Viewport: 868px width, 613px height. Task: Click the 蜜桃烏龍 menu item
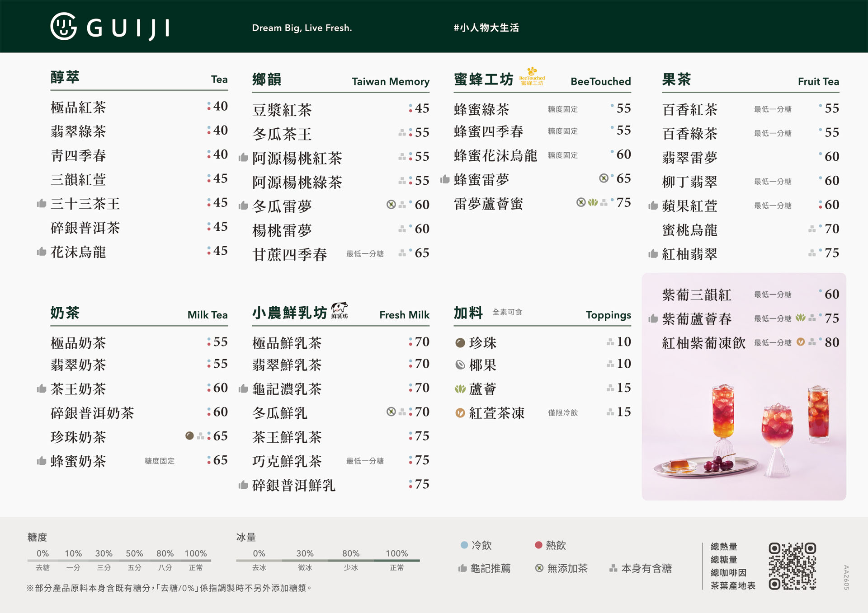coord(690,230)
